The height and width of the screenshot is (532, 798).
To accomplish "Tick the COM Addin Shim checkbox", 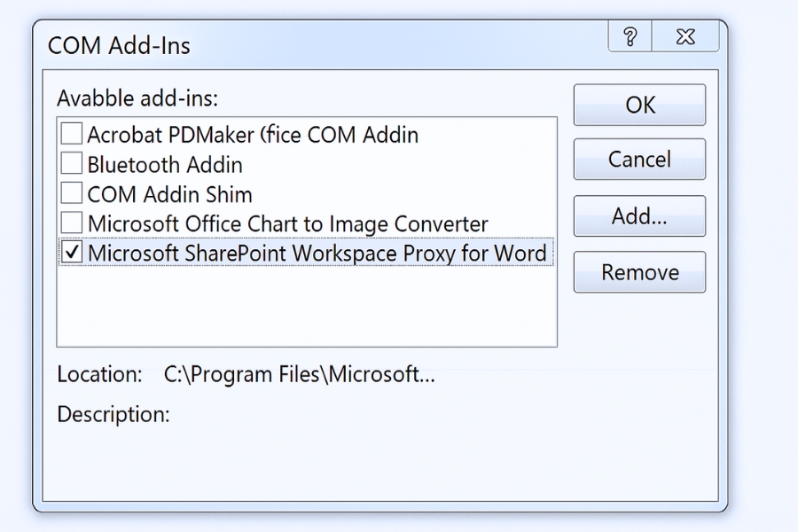I will point(71,193).
